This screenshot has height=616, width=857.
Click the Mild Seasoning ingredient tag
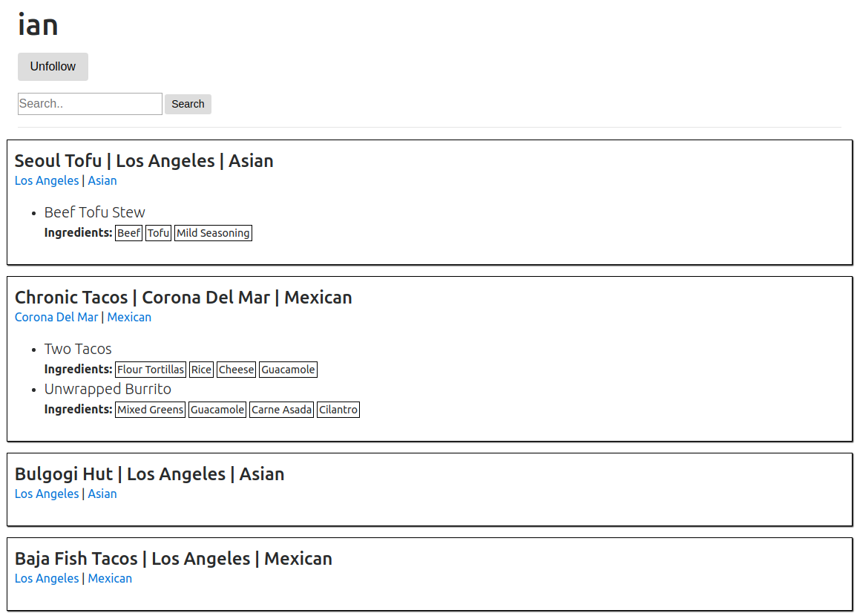213,233
